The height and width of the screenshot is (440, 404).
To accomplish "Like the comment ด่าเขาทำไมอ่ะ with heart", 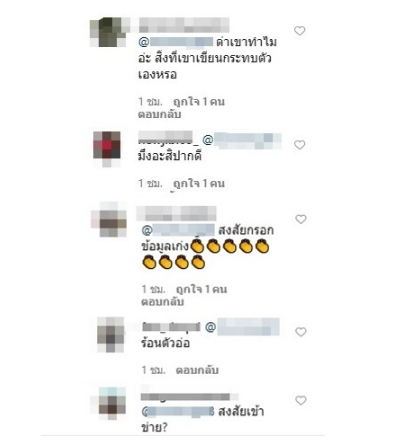I will pyautogui.click(x=299, y=31).
